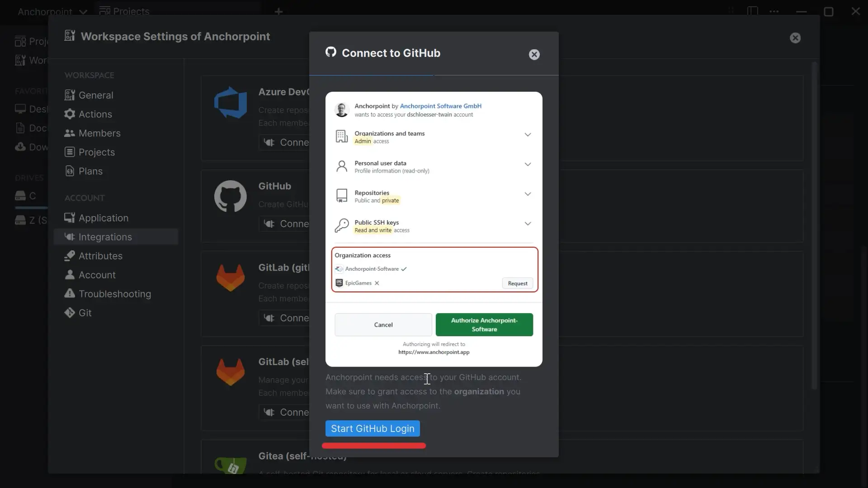Toggle the Troubleshooting section selection
The image size is (868, 488).
point(114,294)
